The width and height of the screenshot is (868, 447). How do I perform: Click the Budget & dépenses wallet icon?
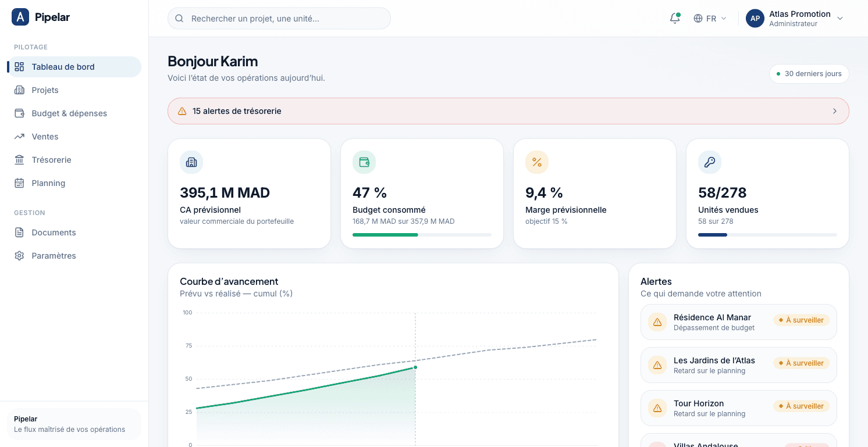(x=19, y=113)
